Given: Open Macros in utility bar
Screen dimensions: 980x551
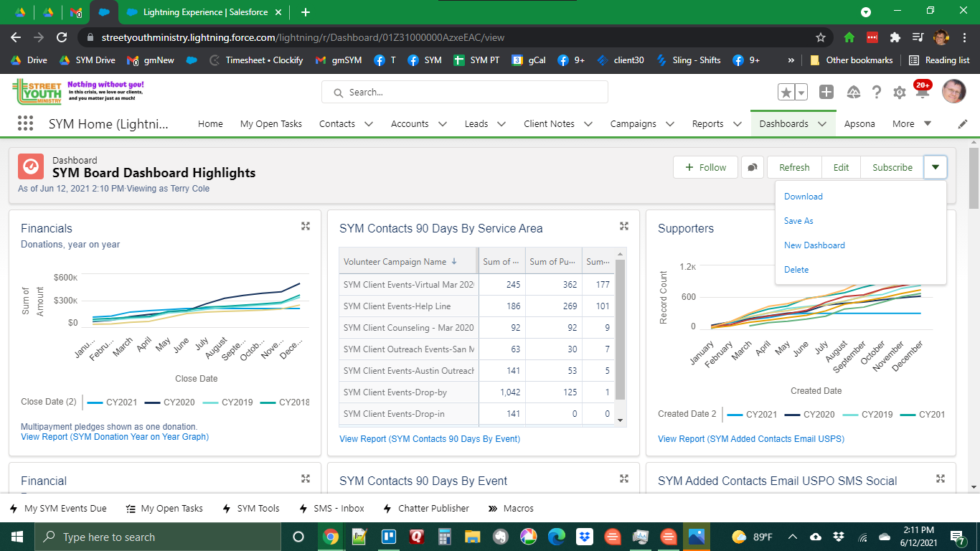Looking at the screenshot, I should coord(511,508).
